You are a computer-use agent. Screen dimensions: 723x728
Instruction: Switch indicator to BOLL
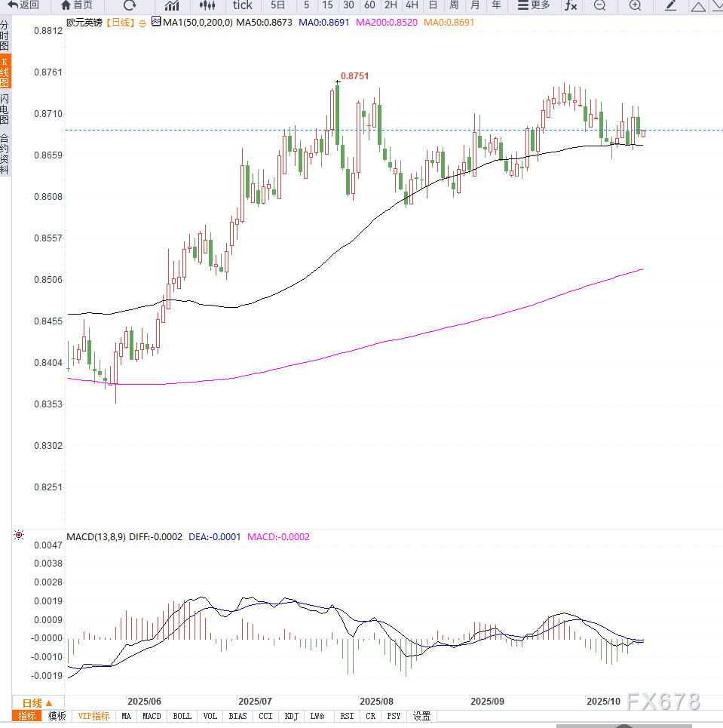pos(182,716)
